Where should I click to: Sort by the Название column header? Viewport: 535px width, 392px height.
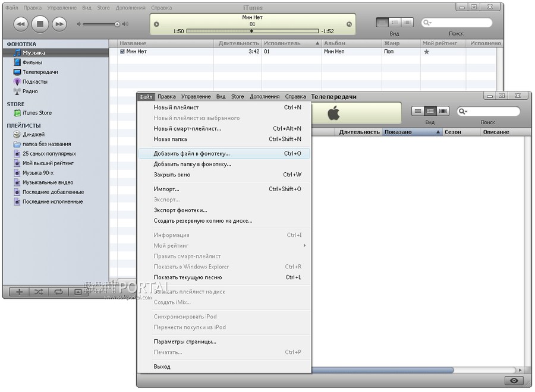point(165,43)
